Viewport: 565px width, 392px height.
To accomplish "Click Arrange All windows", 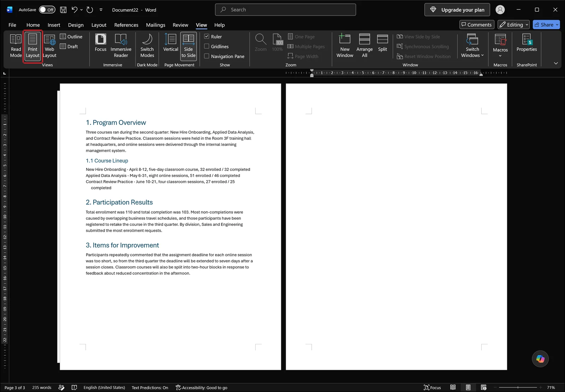I will click(364, 46).
